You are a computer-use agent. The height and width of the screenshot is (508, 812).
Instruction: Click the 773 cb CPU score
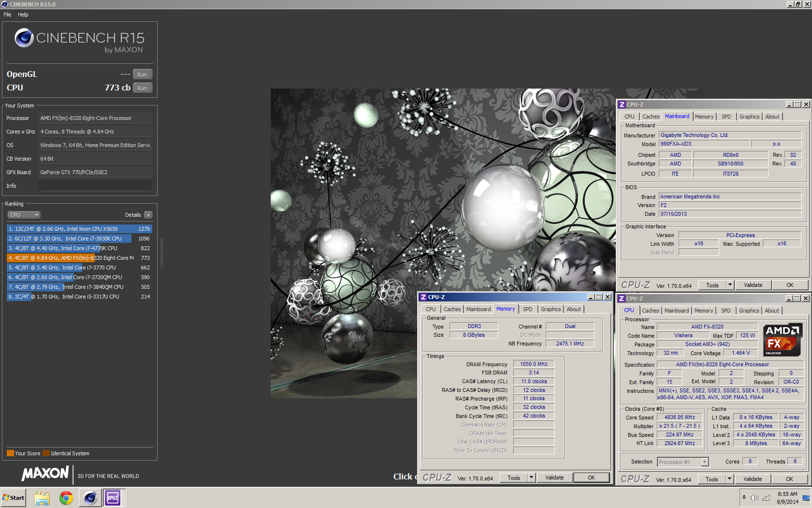[x=117, y=88]
